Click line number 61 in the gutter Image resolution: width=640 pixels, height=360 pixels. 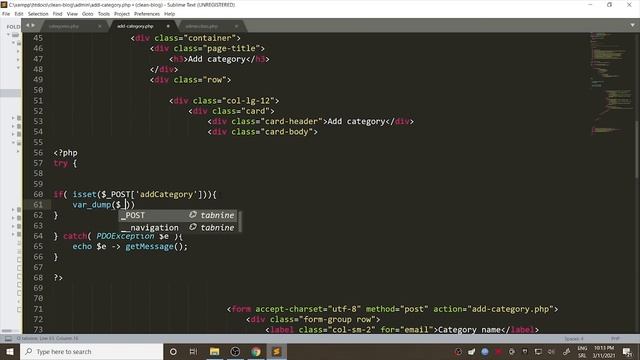pos(38,204)
